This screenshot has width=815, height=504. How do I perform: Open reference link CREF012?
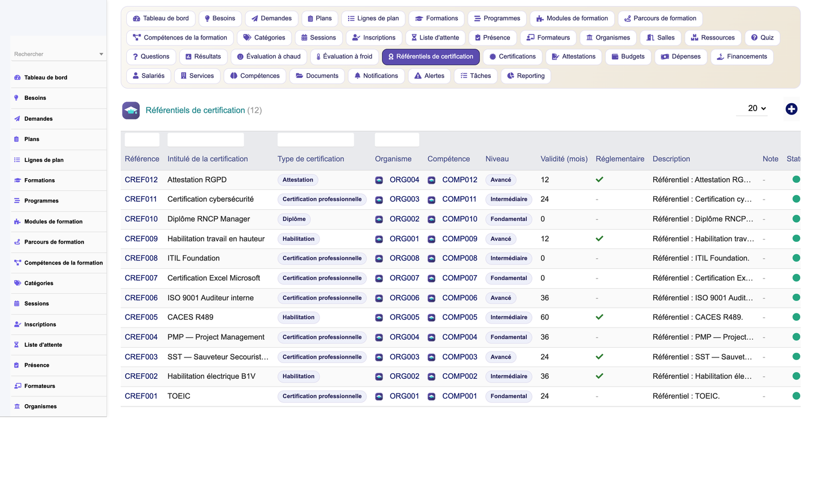(141, 180)
